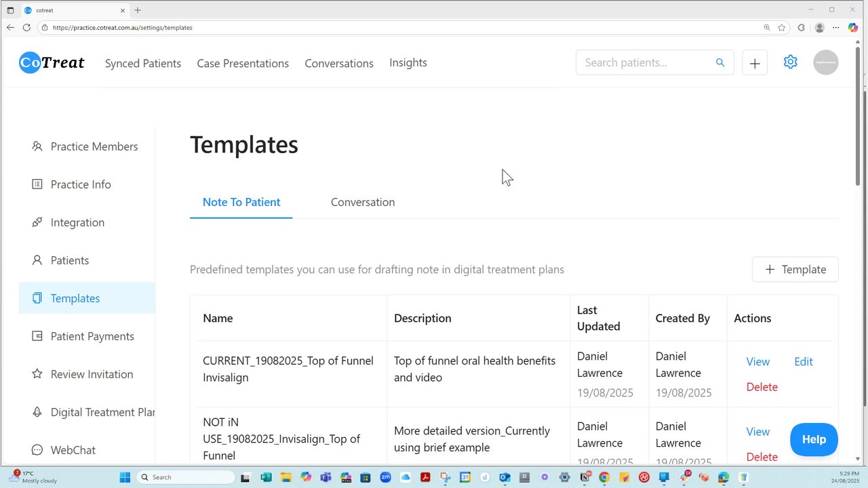Screen dimensions: 868x488
Task: Delete the CURRENT_19082025 Top of Funnel template
Action: click(x=762, y=387)
